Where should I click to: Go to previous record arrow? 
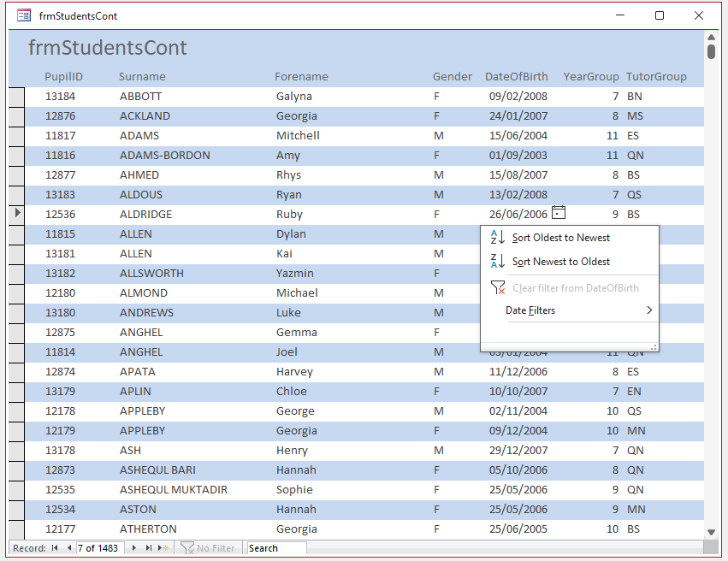[69, 548]
